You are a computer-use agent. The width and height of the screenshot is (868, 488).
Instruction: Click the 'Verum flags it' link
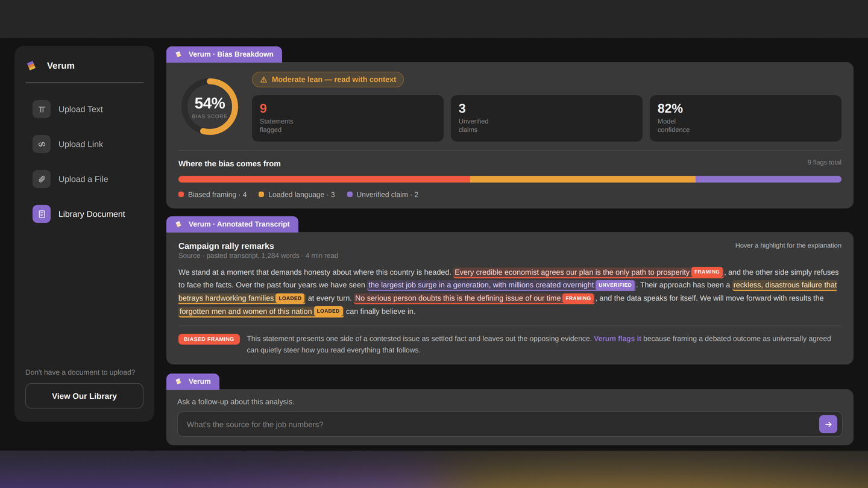tap(617, 339)
